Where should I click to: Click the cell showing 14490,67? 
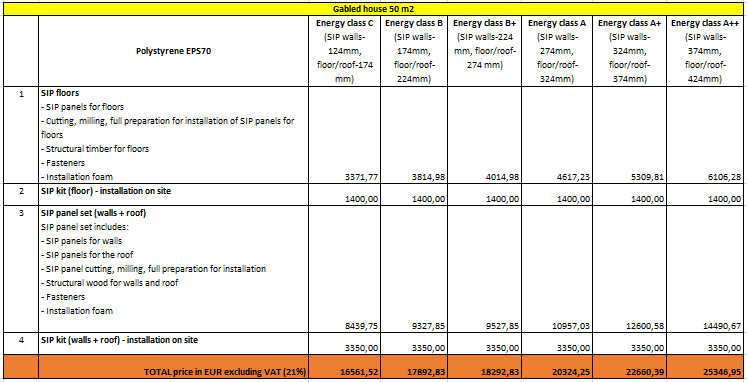[x=705, y=269]
